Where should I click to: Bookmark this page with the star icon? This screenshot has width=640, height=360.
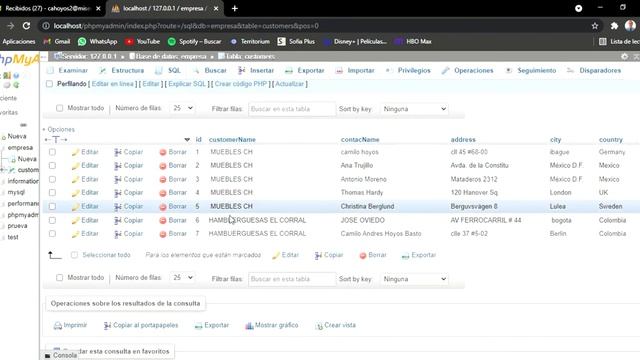click(x=595, y=26)
